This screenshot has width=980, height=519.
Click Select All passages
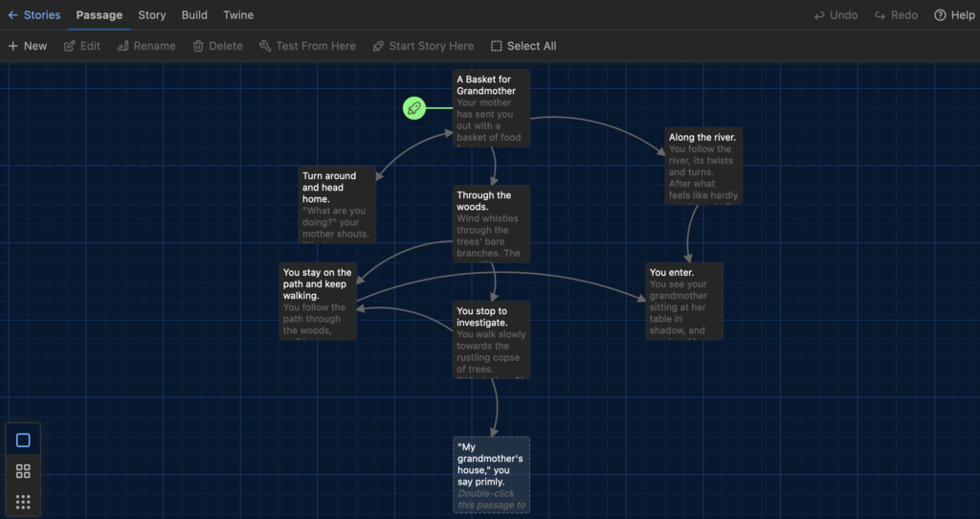click(x=523, y=46)
